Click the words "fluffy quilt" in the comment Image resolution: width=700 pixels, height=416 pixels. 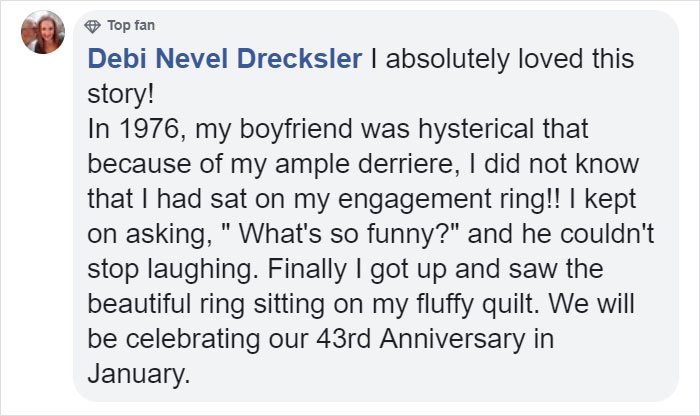tap(475, 304)
